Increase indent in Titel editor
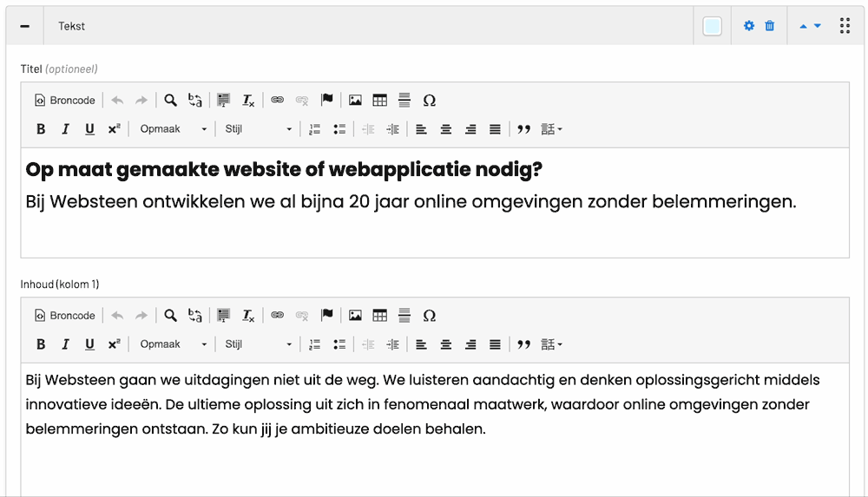The width and height of the screenshot is (868, 497). (x=392, y=129)
